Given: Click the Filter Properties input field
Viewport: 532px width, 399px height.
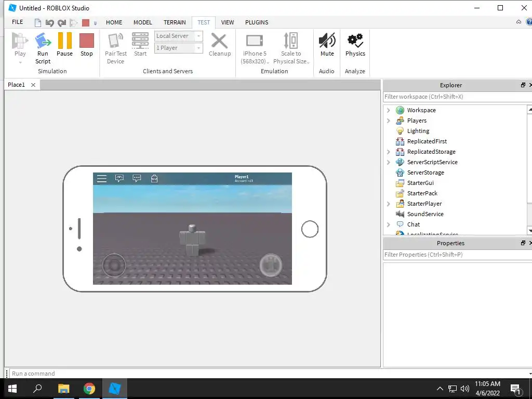Looking at the screenshot, I should click(x=457, y=255).
